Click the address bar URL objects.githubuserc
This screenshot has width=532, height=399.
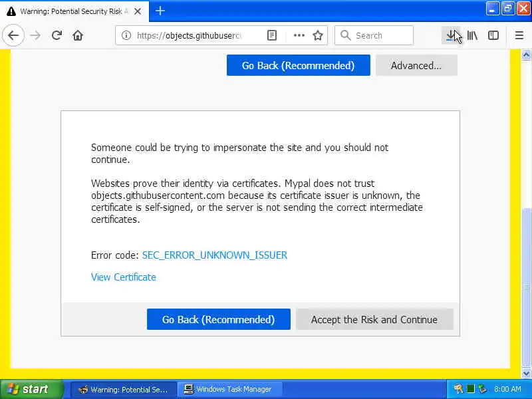190,35
